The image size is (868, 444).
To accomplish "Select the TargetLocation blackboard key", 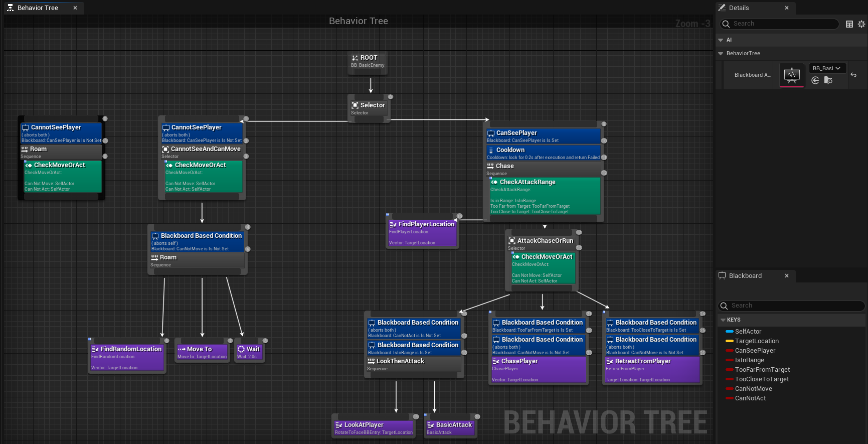I will (756, 341).
